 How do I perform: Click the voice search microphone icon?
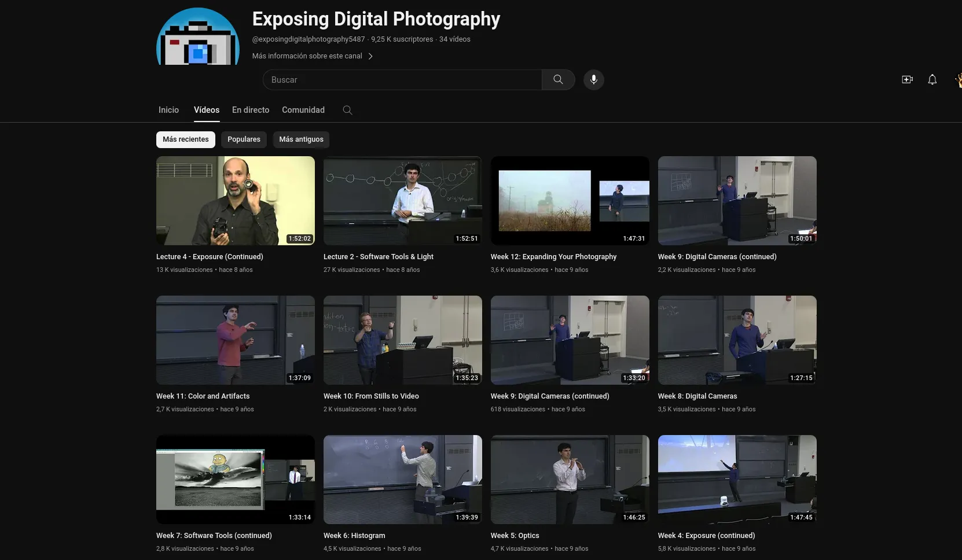[x=594, y=80]
